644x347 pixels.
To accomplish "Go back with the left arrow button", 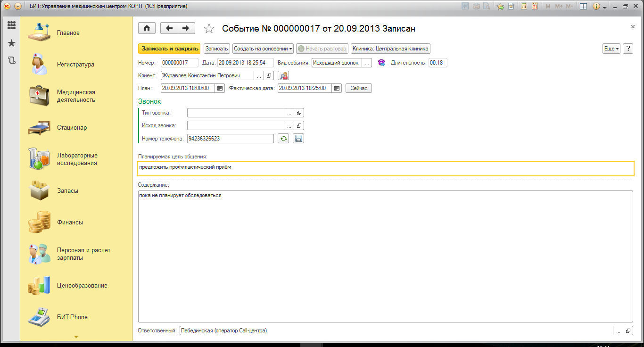I will tap(169, 28).
